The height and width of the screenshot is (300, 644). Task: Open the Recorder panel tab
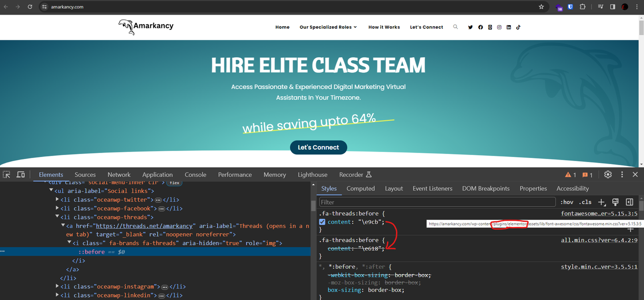point(355,175)
